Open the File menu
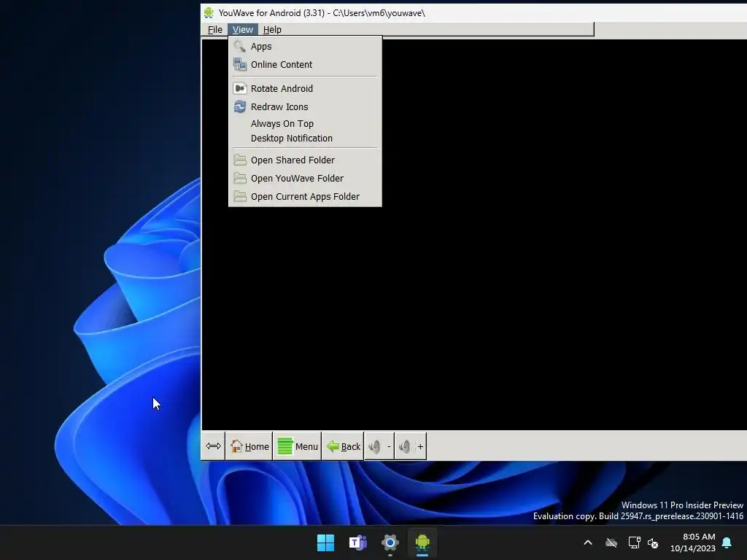747x560 pixels. [x=215, y=29]
